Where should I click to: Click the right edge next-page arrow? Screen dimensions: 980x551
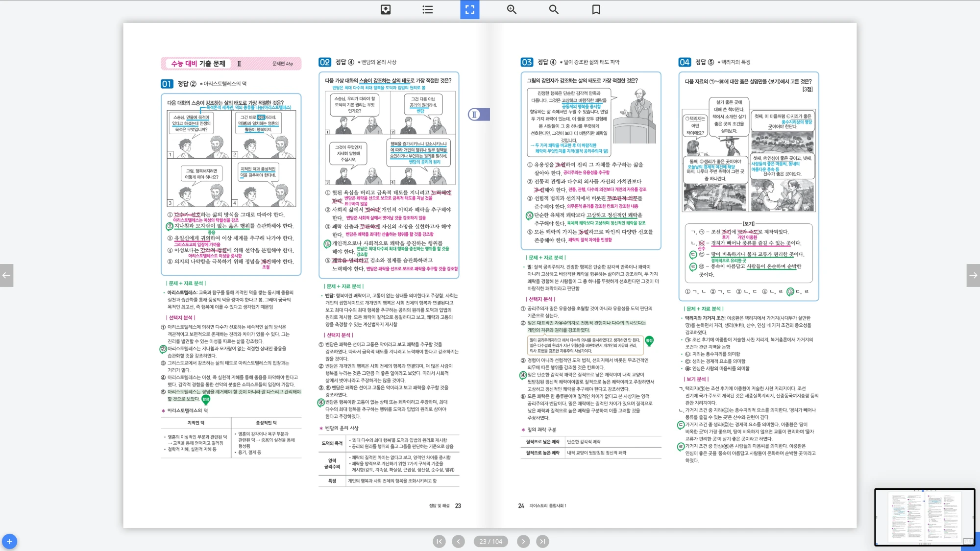tap(973, 275)
